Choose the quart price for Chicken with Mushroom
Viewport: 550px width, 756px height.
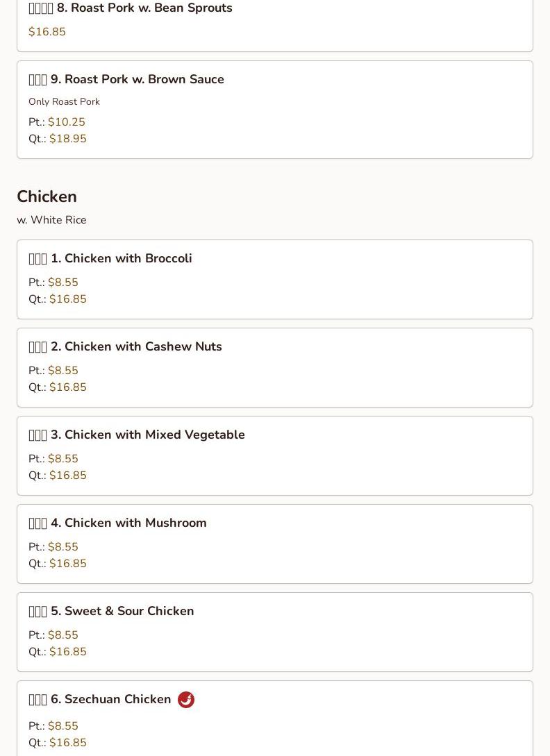tap(68, 564)
